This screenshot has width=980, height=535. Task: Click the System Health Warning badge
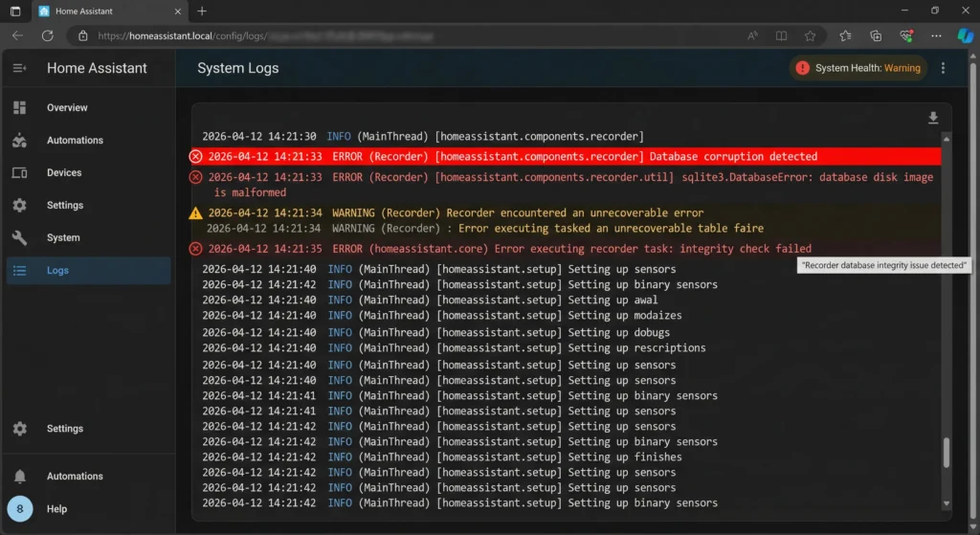tap(857, 68)
